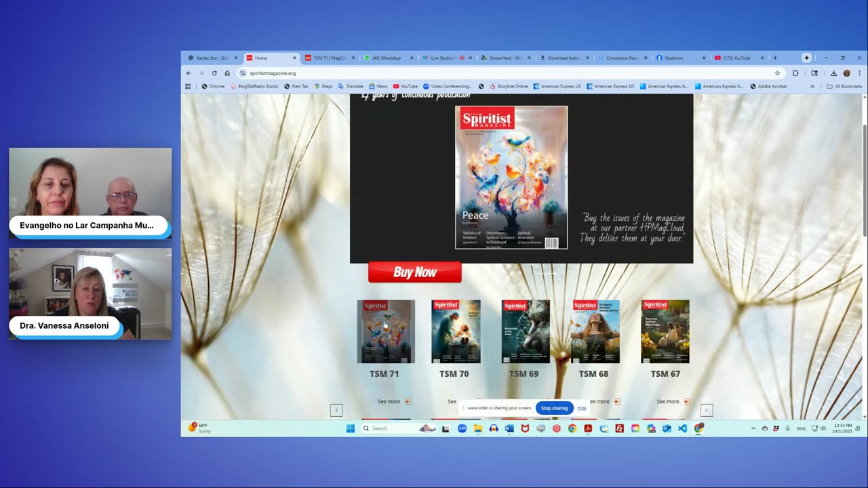Viewport: 868px width, 488px height.
Task: Open the Adobe Acrobat bookmark
Action: click(x=768, y=86)
